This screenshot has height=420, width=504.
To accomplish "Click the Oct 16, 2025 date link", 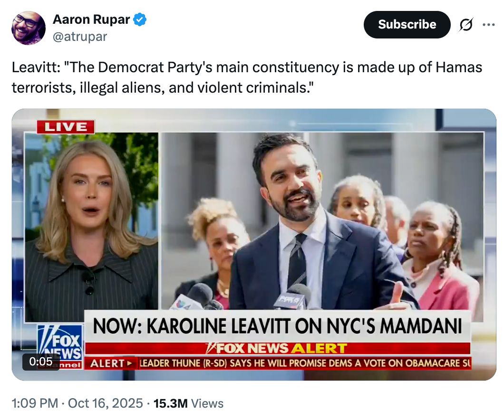I will [106, 403].
